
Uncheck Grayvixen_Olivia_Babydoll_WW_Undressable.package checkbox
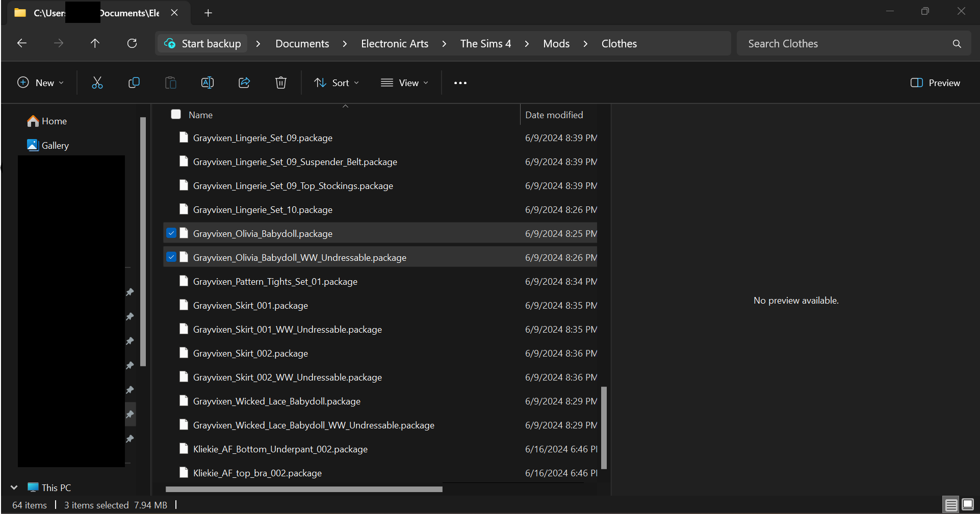pos(171,257)
